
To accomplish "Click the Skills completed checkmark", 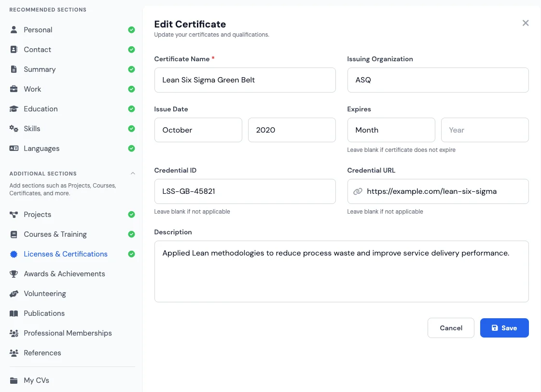I will click(x=131, y=129).
